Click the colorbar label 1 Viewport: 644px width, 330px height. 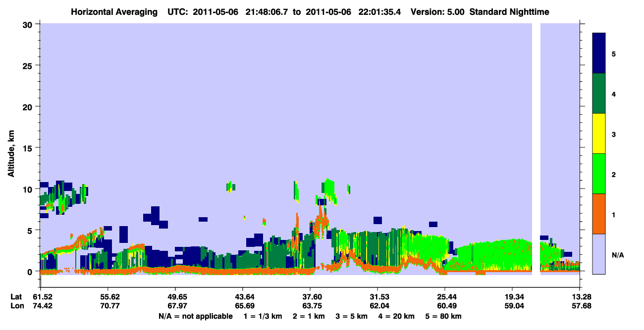(614, 215)
